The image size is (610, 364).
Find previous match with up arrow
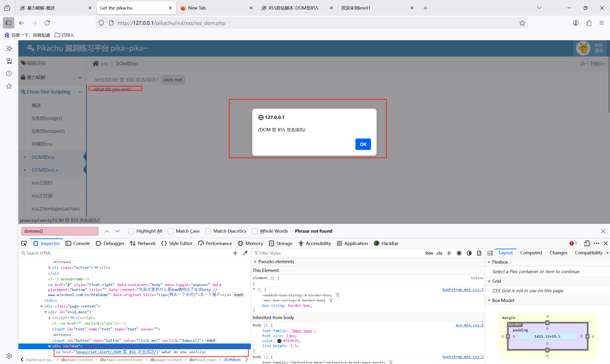[107, 231]
